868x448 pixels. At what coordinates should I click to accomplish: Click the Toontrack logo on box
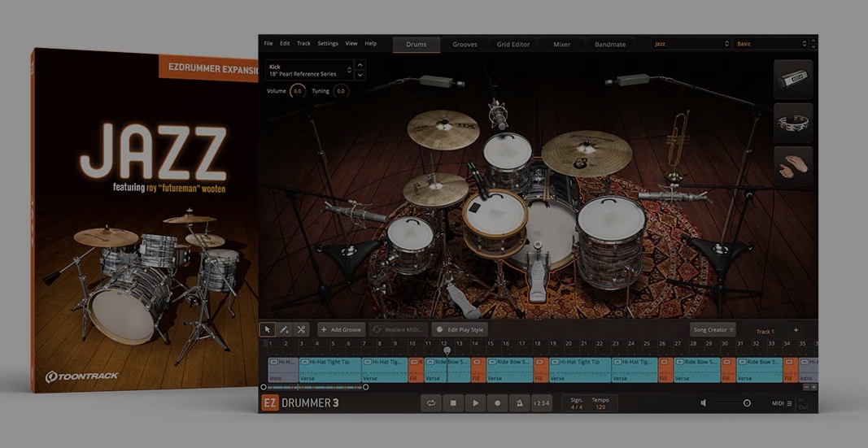(82, 376)
